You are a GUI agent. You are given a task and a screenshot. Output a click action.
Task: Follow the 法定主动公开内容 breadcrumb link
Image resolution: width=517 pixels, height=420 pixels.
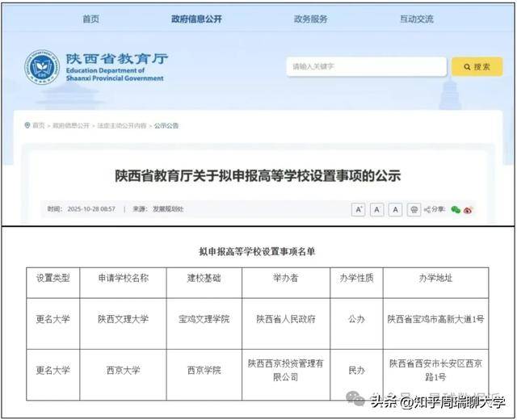point(122,126)
